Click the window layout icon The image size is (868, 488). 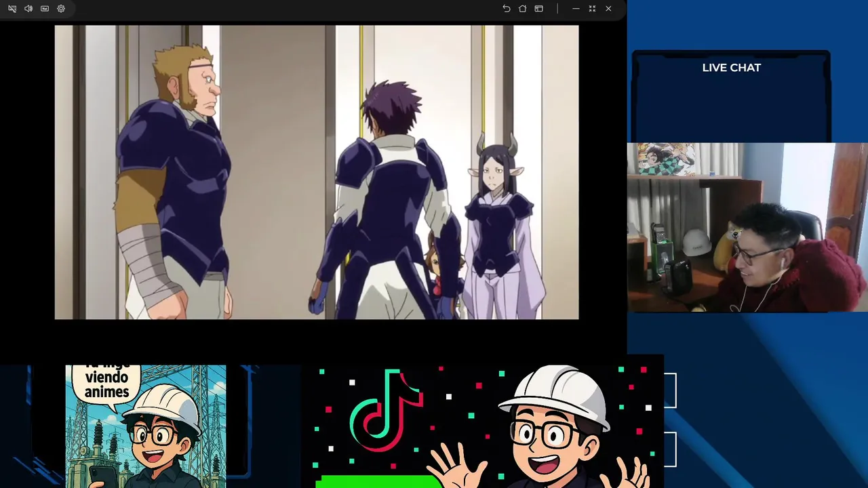(x=539, y=9)
